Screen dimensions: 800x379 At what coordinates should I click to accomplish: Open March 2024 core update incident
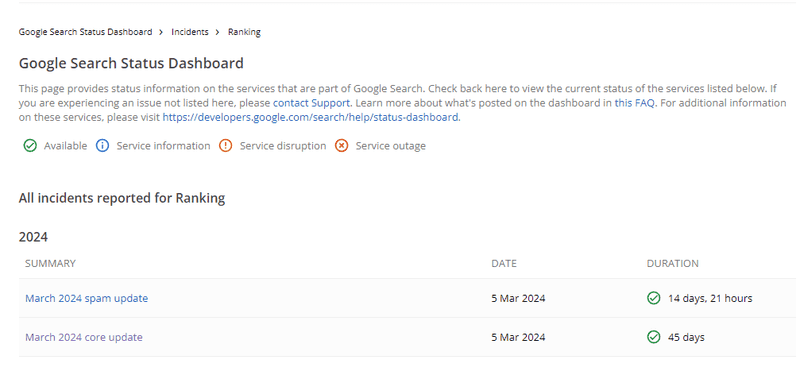(84, 337)
